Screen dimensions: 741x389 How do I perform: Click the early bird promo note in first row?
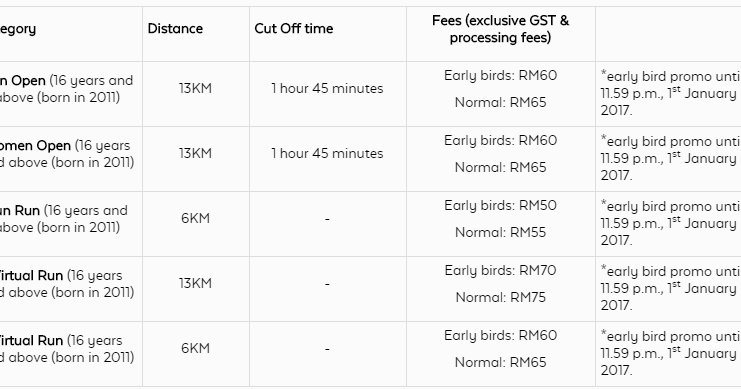(670, 93)
